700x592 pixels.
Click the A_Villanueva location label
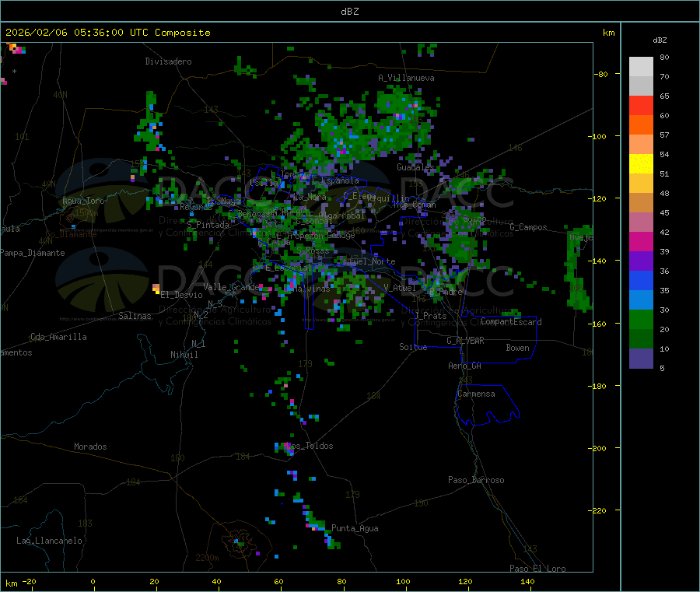[406, 78]
